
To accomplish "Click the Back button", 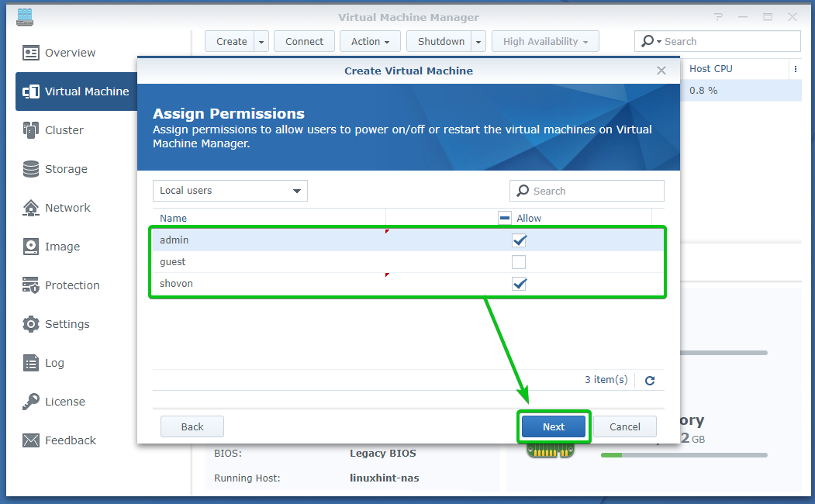I will pos(192,426).
